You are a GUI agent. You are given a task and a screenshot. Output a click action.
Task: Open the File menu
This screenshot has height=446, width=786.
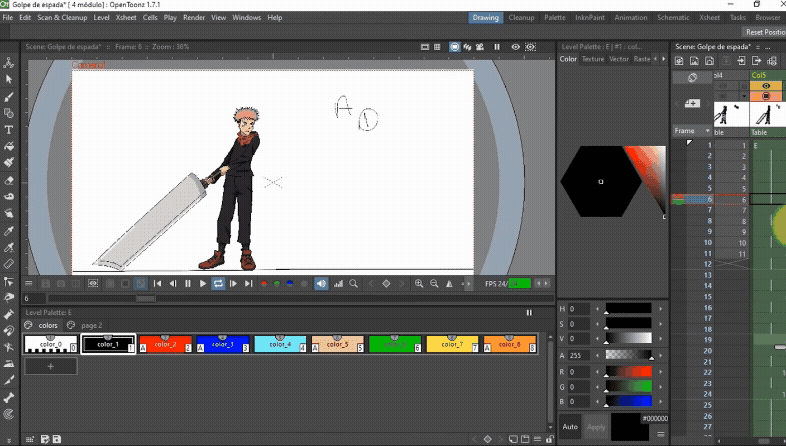click(x=8, y=18)
